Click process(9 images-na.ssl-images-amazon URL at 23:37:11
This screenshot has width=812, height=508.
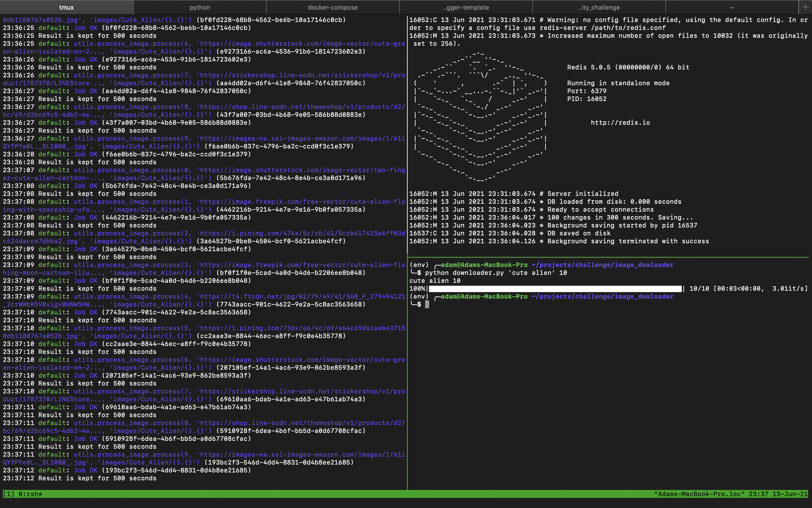tap(204, 459)
